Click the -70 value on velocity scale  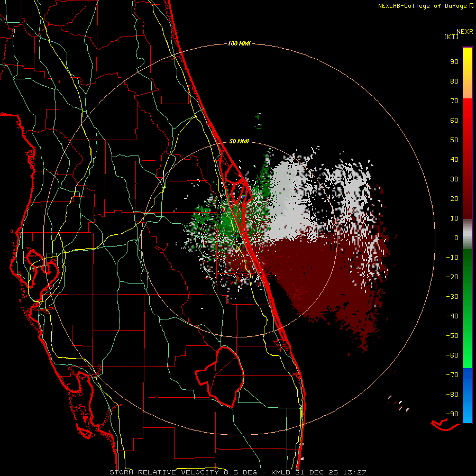click(452, 375)
